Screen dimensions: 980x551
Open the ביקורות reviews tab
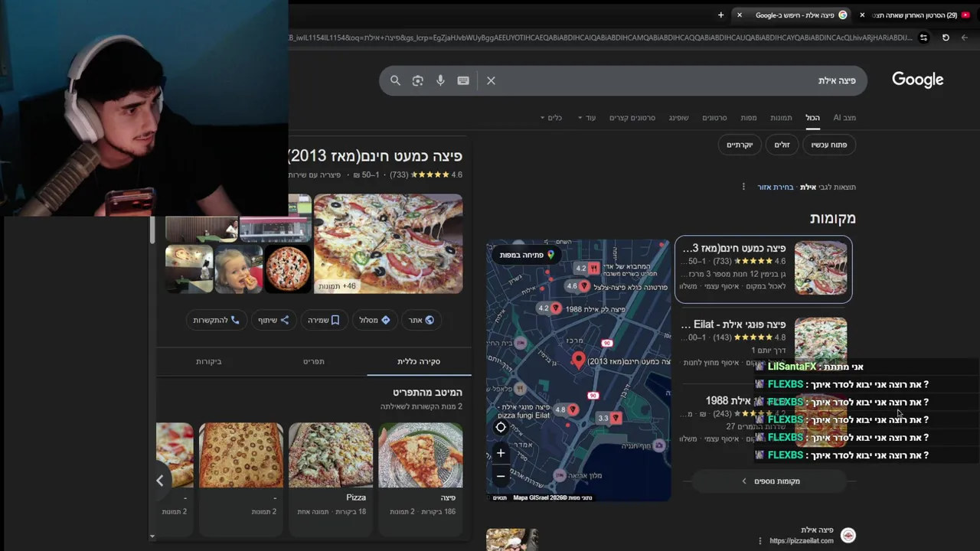coord(208,361)
